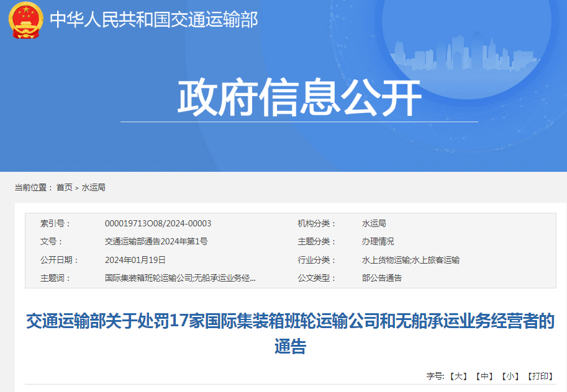Set font size to 大
Viewport: 567px width, 392px height.
pyautogui.click(x=458, y=376)
